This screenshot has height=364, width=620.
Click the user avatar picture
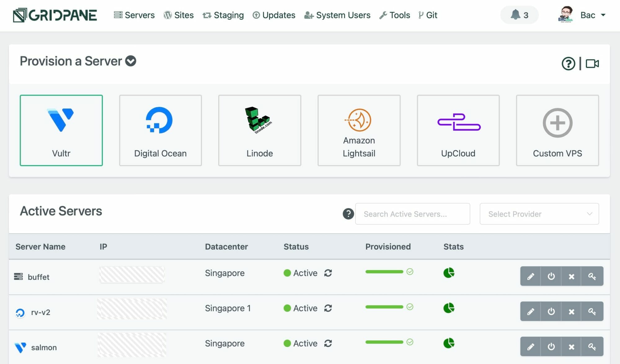click(565, 14)
